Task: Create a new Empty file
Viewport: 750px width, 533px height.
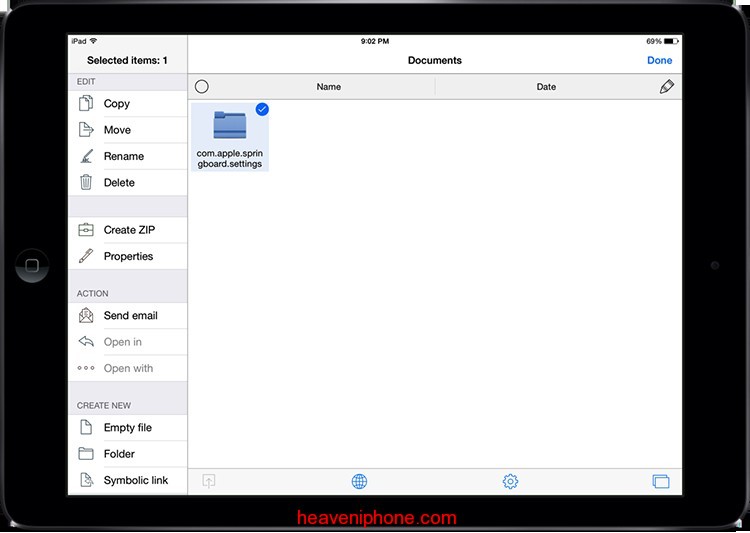Action: pos(127,428)
